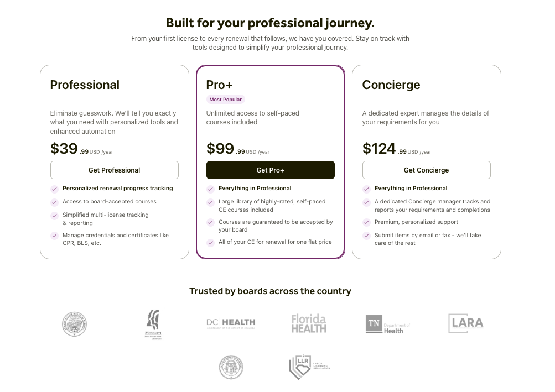The height and width of the screenshot is (392, 555).
Task: Click the Most Popular badge
Action: tap(225, 100)
